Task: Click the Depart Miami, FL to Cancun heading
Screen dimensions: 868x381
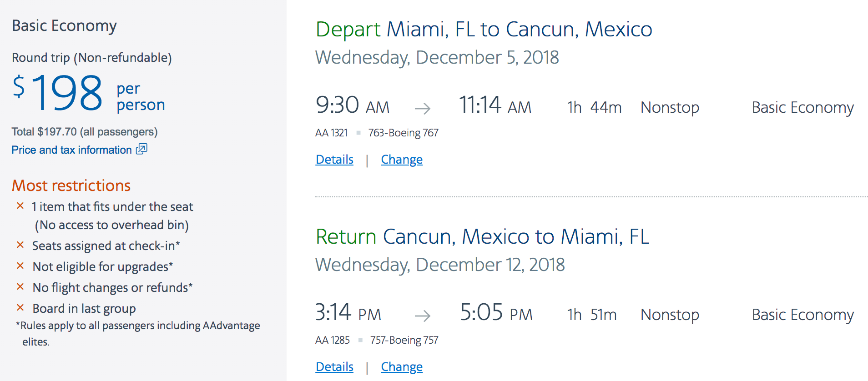Action: pos(484,30)
